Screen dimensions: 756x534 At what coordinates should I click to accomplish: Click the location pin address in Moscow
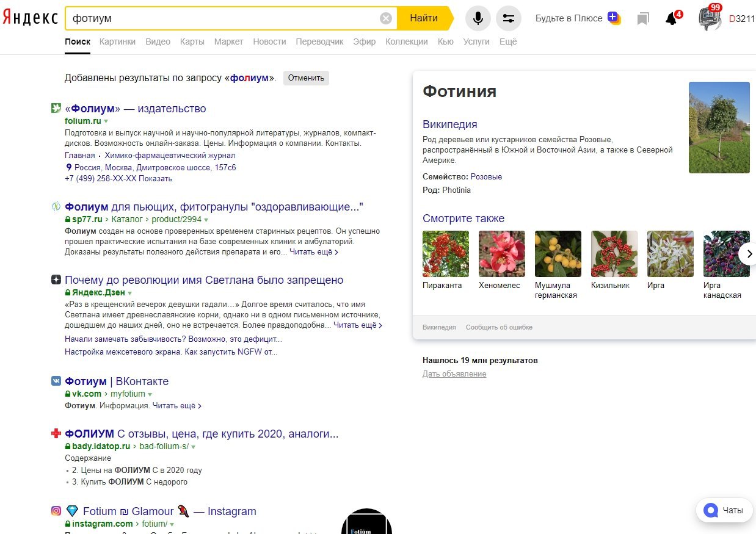151,167
